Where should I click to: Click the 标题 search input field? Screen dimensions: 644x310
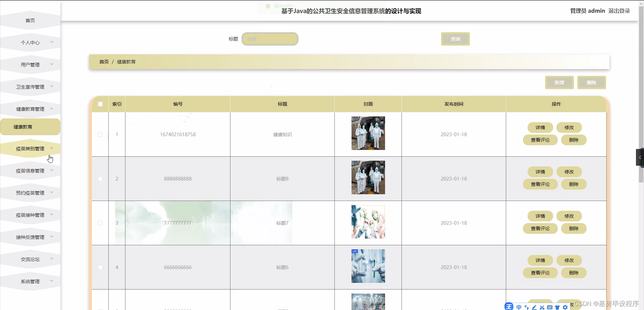(270, 39)
